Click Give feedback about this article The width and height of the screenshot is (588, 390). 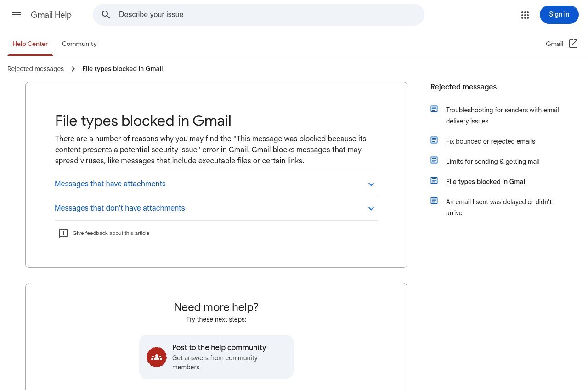pyautogui.click(x=111, y=233)
